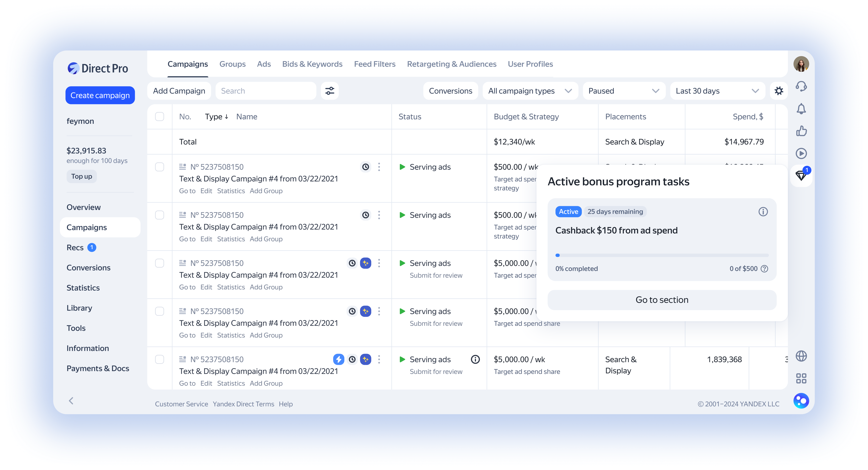The image size is (868, 470).
Task: Open Statistics in the left sidebar
Action: point(83,288)
